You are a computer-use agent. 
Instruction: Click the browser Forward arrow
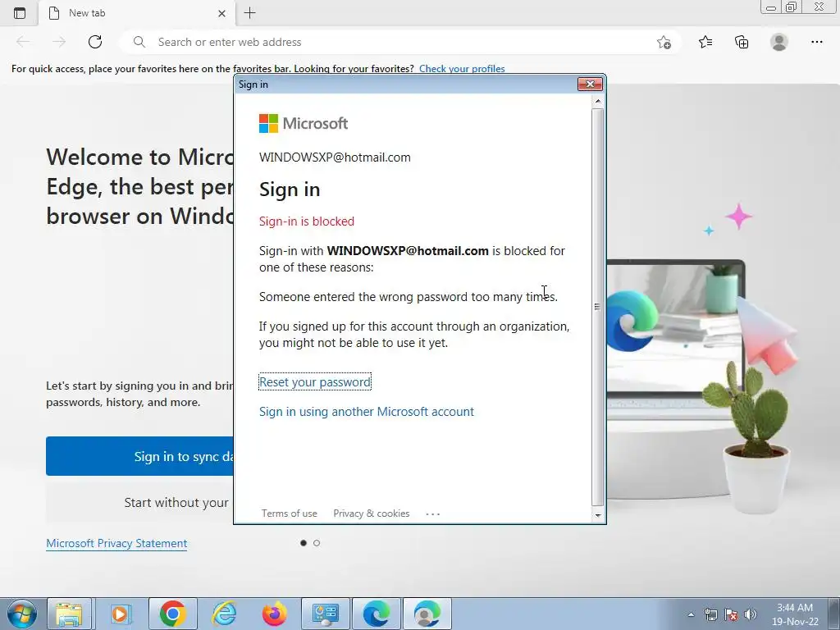tap(59, 42)
